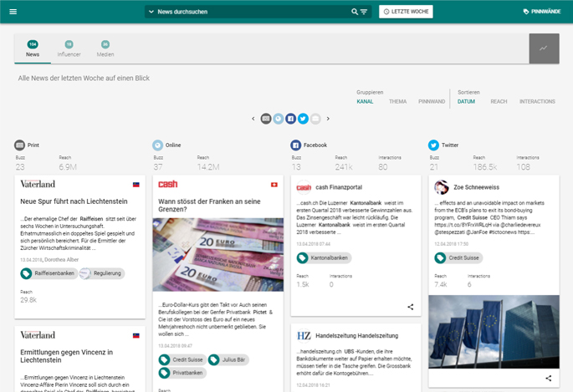573x392 pixels.
Task: Toggle the Facebook channel filter icon
Action: pyautogui.click(x=290, y=119)
